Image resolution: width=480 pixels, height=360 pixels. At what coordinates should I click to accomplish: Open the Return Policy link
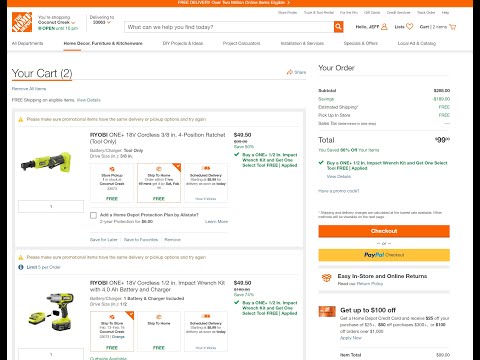370,284
